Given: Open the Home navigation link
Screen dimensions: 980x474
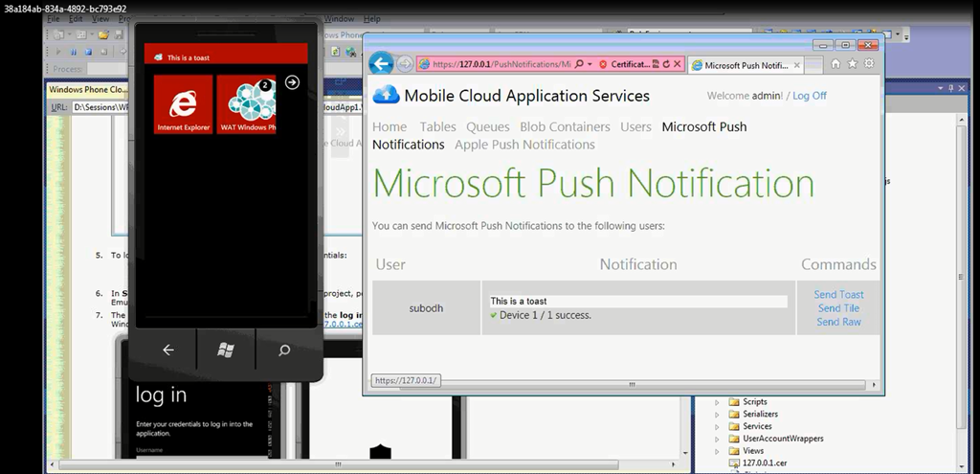Looking at the screenshot, I should [390, 127].
